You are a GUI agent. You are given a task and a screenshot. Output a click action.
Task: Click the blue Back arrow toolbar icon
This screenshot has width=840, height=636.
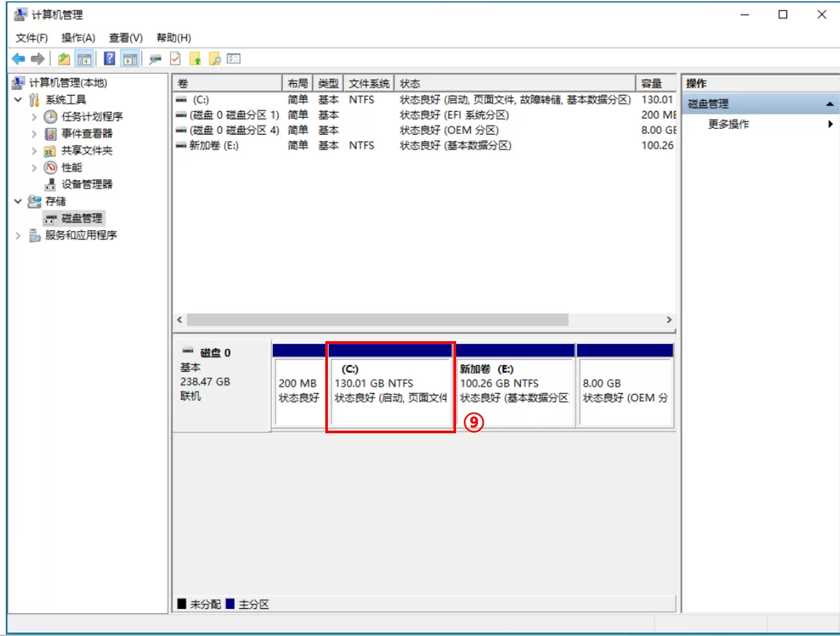tap(18, 59)
